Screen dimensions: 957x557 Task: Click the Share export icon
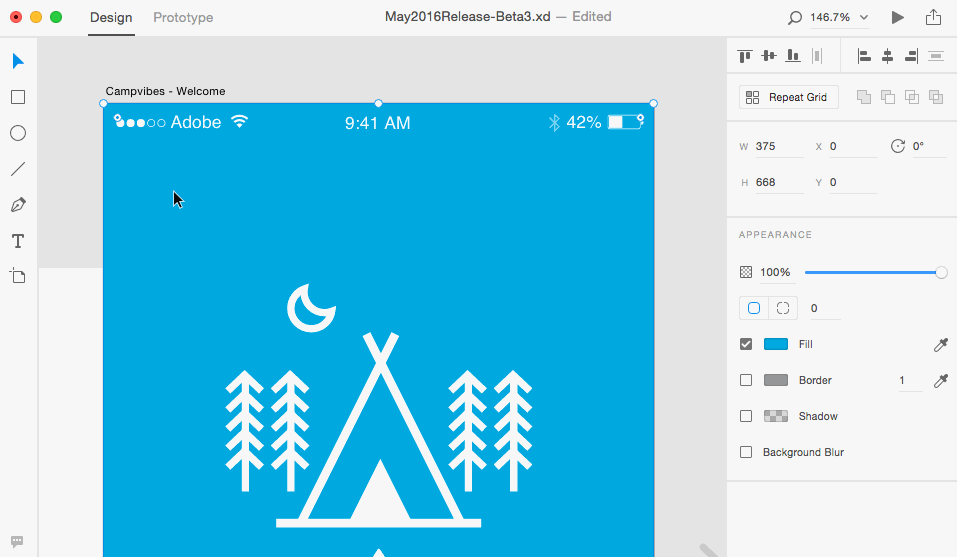[933, 17]
